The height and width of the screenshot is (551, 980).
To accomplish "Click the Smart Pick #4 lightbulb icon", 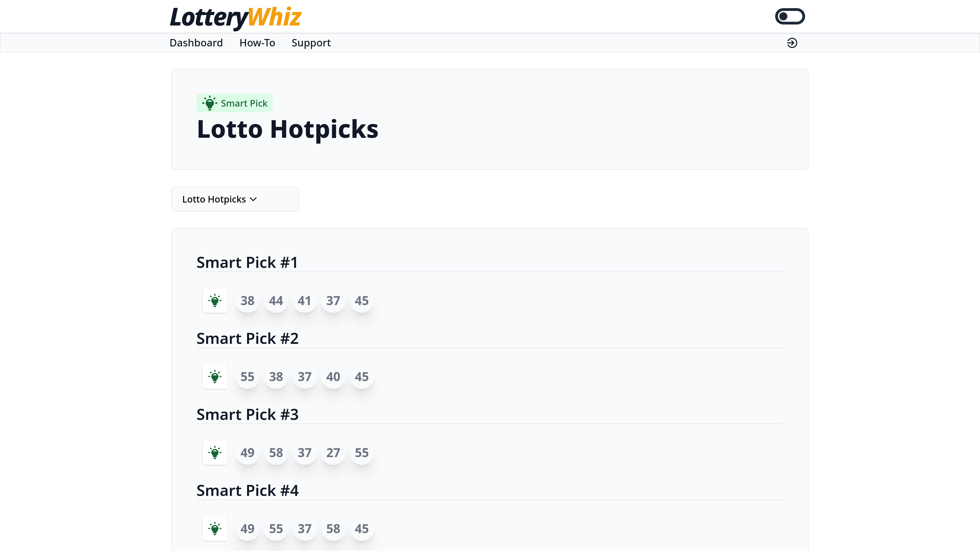I will 215,529.
